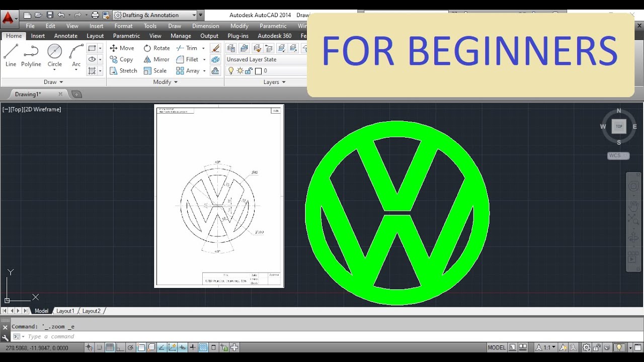Click the TOP face of ViewCube
This screenshot has height=362, width=644.
[x=619, y=127]
